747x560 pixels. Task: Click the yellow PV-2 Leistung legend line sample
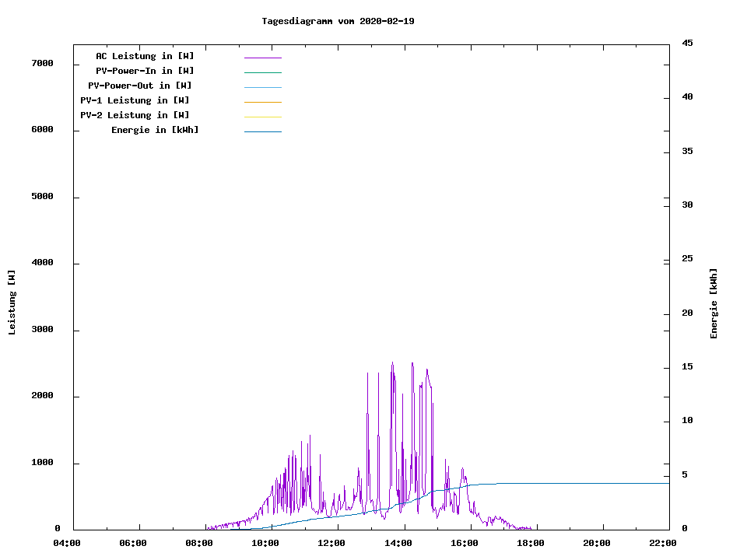262,117
